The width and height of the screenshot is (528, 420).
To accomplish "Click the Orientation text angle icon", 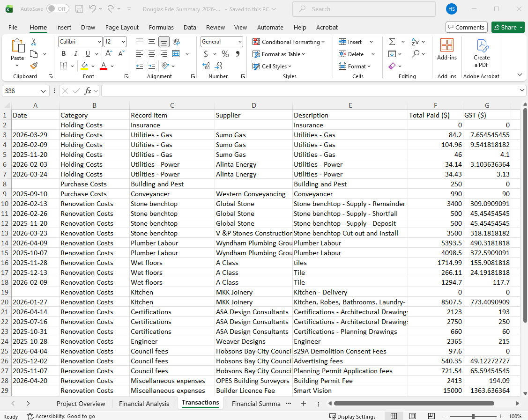I will (165, 66).
